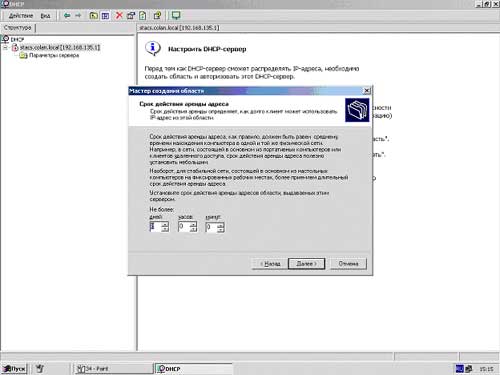Click the Refresh page icon in toolbar
500x375 pixels.
[x=143, y=15]
